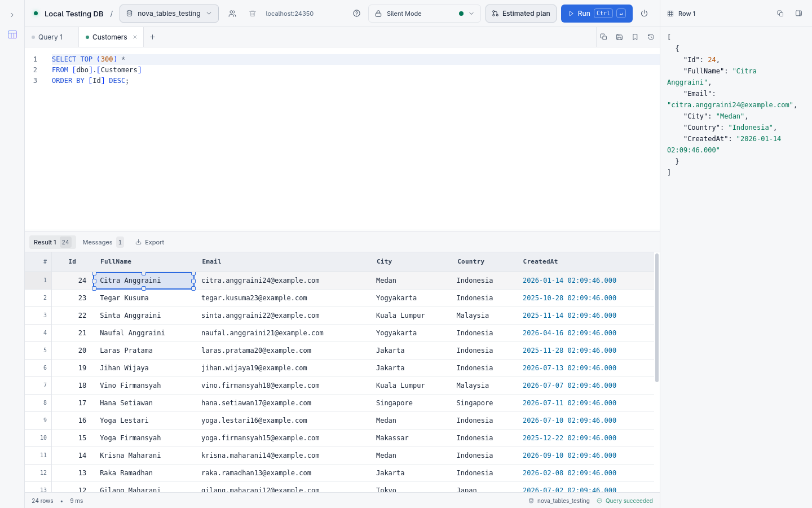
Task: Open the tables panel icon in sidebar
Action: 12,34
